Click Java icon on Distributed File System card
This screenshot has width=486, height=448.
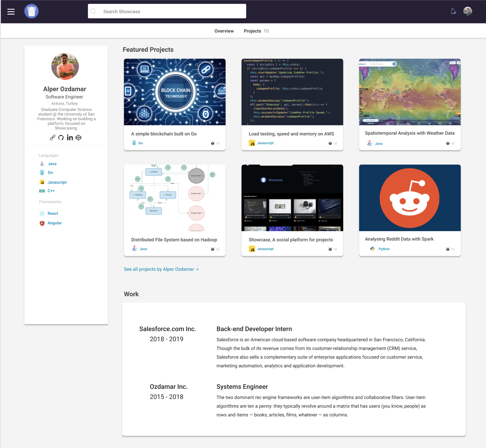134,248
